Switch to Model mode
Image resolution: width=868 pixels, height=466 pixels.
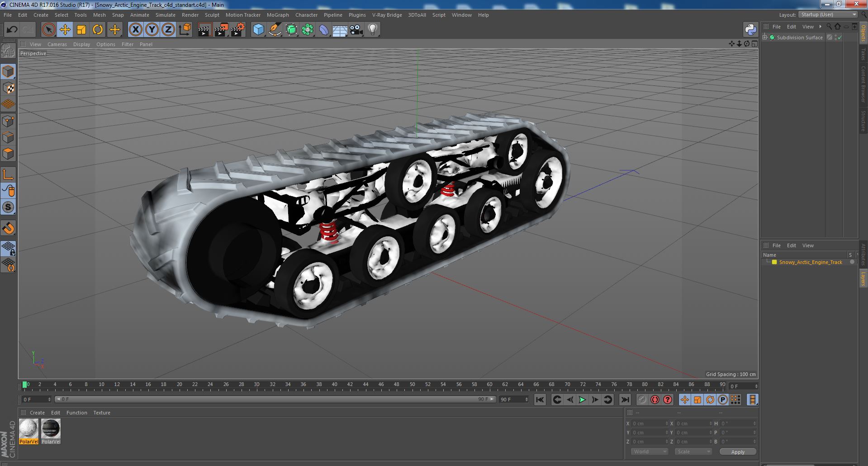tap(8, 71)
